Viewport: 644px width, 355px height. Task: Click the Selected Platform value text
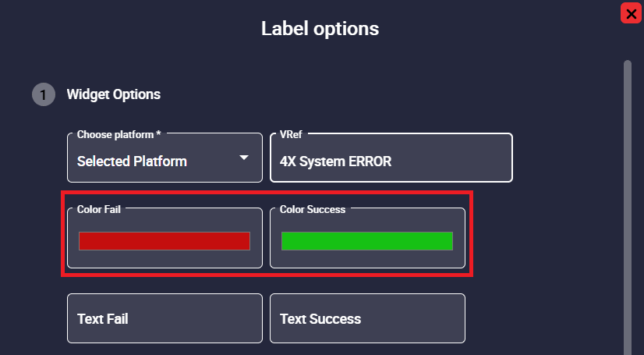tap(132, 162)
